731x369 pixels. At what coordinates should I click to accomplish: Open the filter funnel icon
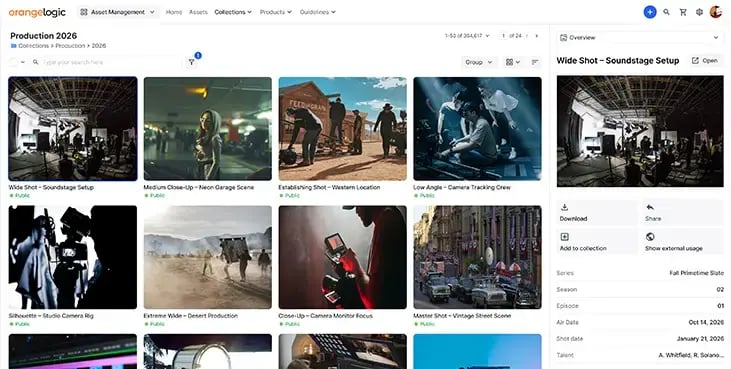click(192, 62)
